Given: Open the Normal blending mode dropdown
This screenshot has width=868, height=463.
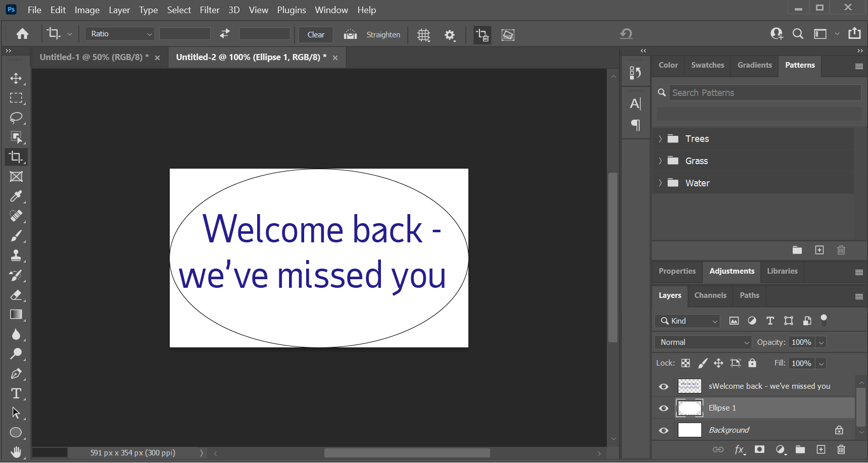Looking at the screenshot, I should tap(702, 342).
